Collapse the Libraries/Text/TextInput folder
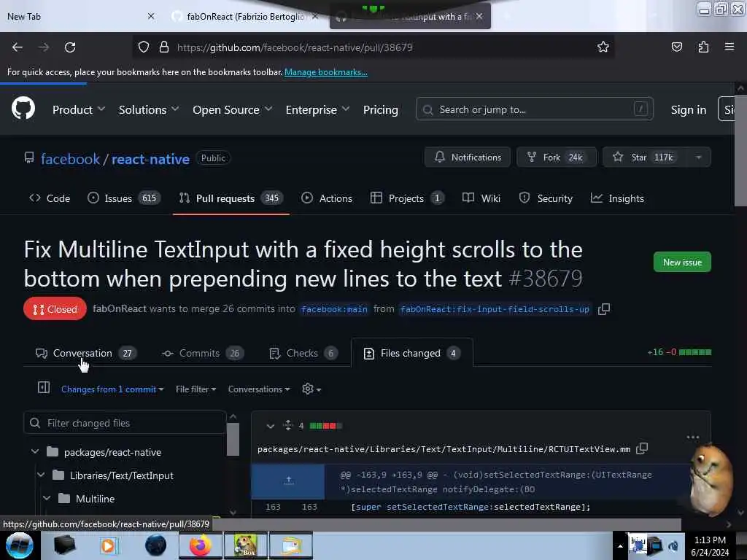 pyautogui.click(x=41, y=475)
